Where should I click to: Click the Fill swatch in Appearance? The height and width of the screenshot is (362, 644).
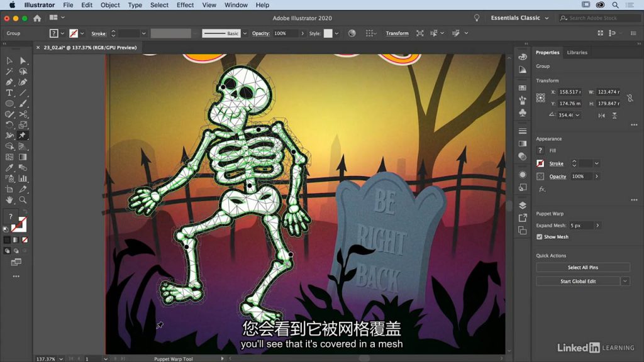[540, 151]
